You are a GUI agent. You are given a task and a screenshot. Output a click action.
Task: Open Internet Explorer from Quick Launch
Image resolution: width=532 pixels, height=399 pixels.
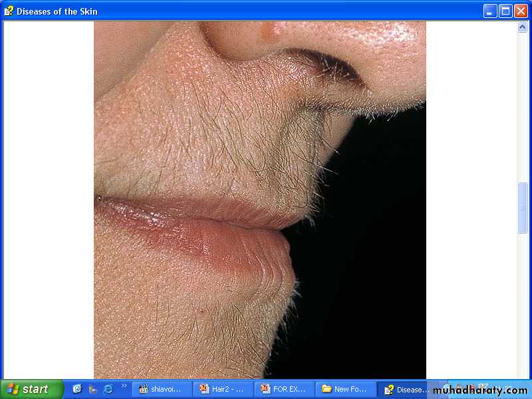pos(108,389)
